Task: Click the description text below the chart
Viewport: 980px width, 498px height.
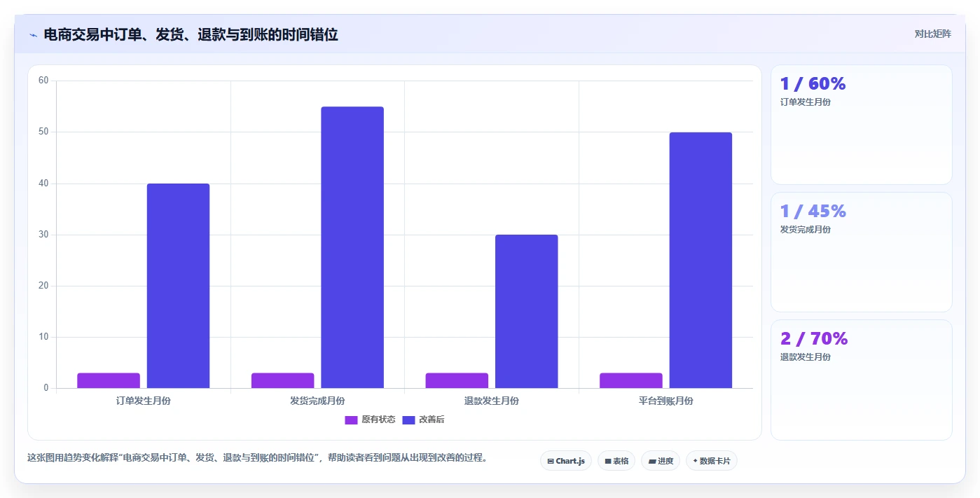Action: (x=257, y=458)
